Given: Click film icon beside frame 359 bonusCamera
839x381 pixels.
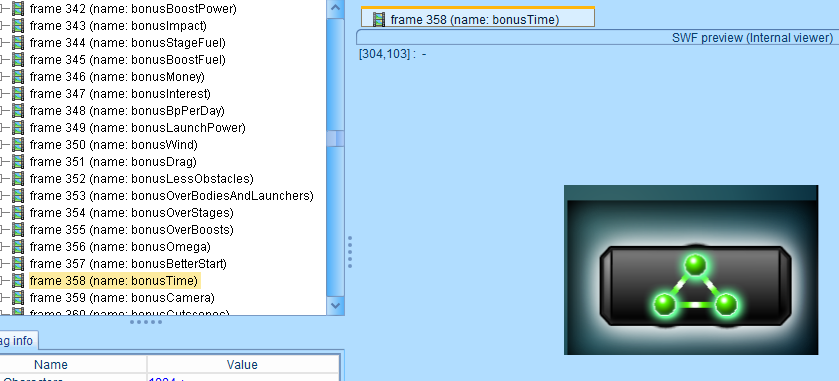Looking at the screenshot, I should pyautogui.click(x=18, y=298).
